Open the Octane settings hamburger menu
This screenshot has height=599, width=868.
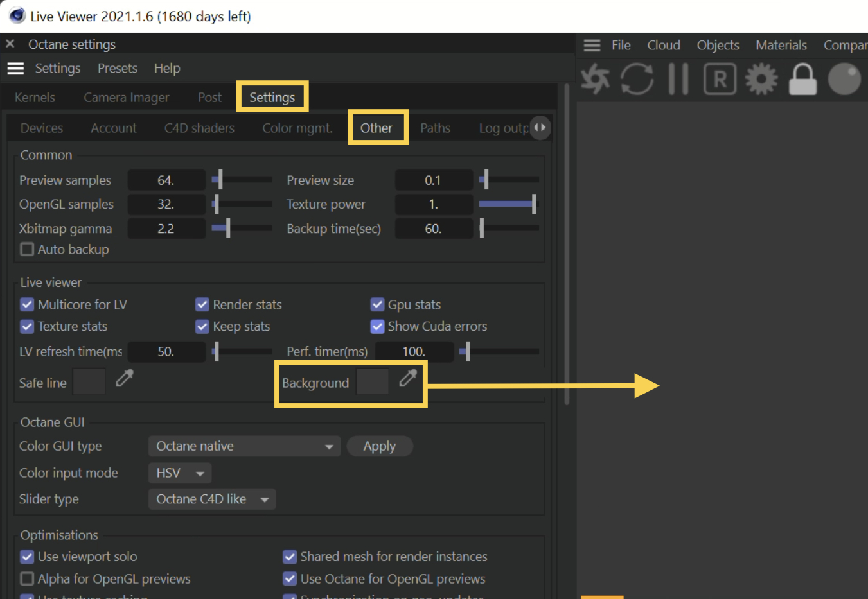[15, 69]
